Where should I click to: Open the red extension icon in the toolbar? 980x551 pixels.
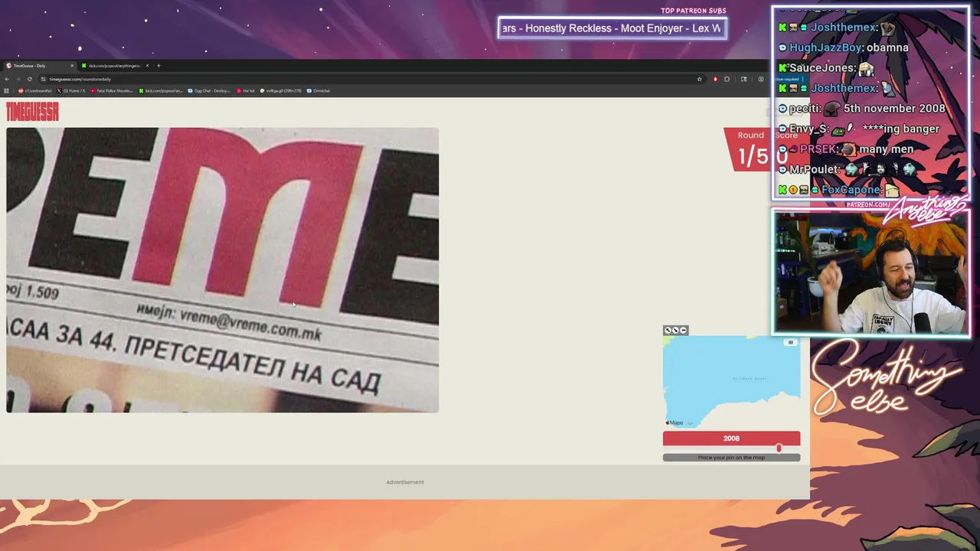[715, 79]
